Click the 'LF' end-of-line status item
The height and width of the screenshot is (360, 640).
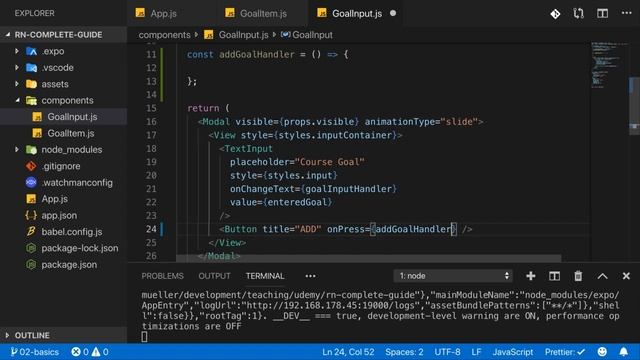point(476,352)
